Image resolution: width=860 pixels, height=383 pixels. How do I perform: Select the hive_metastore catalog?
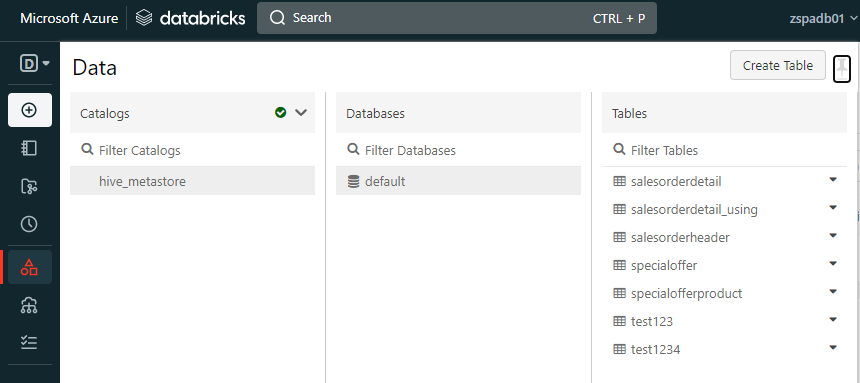coord(193,181)
